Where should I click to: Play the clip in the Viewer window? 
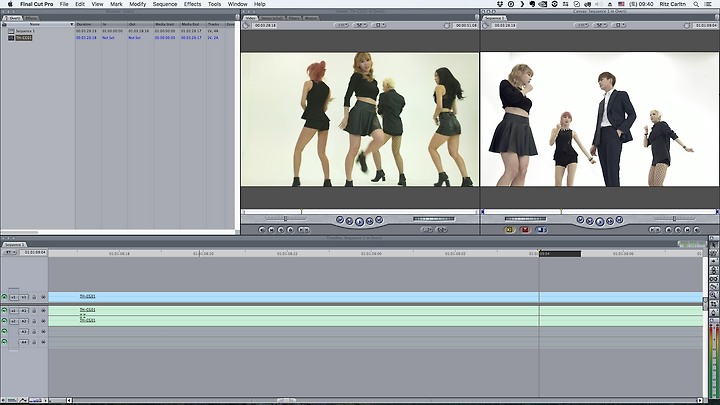point(360,222)
